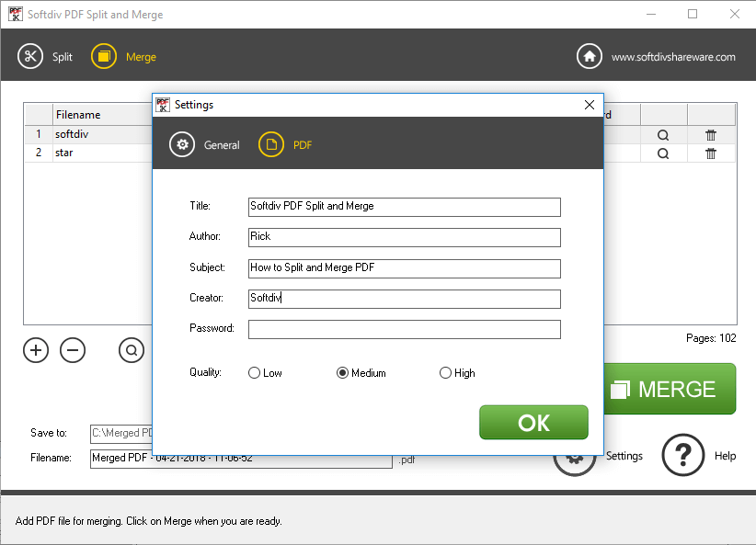Click the Filename output text field
The image size is (756, 545).
click(241, 458)
